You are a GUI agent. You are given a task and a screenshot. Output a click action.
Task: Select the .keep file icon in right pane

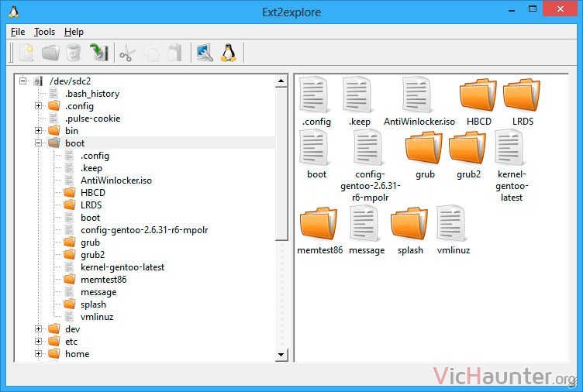tap(357, 95)
